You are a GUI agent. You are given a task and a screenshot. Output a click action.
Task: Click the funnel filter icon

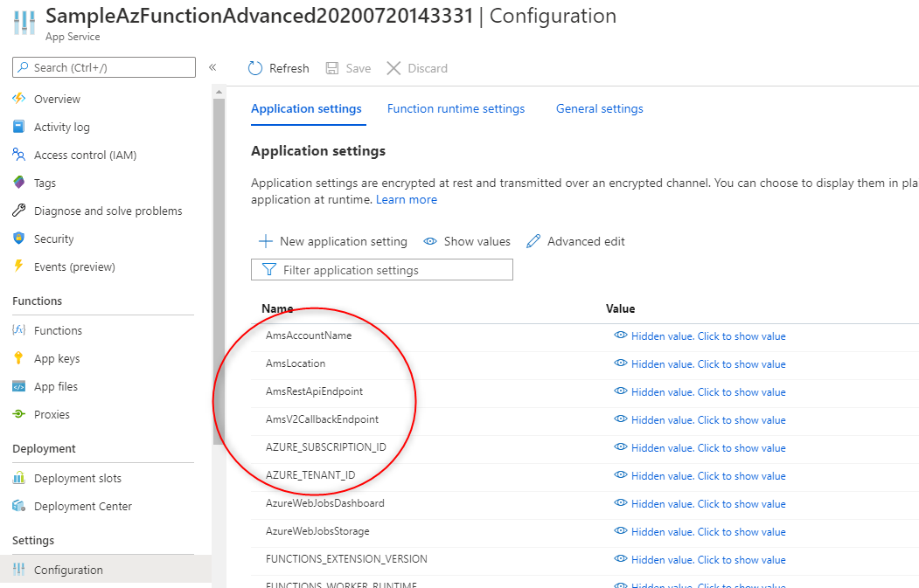(269, 269)
